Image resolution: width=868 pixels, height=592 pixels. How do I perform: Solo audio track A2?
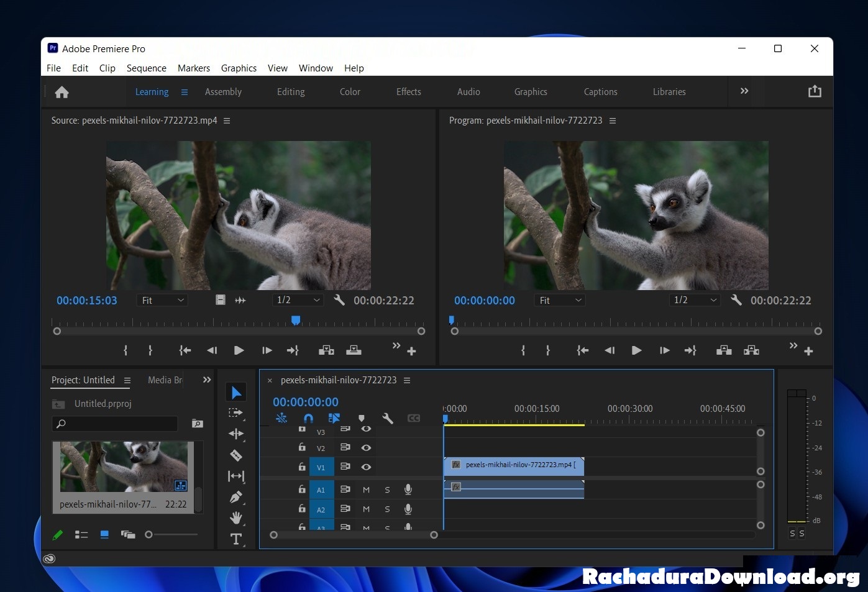tap(387, 509)
